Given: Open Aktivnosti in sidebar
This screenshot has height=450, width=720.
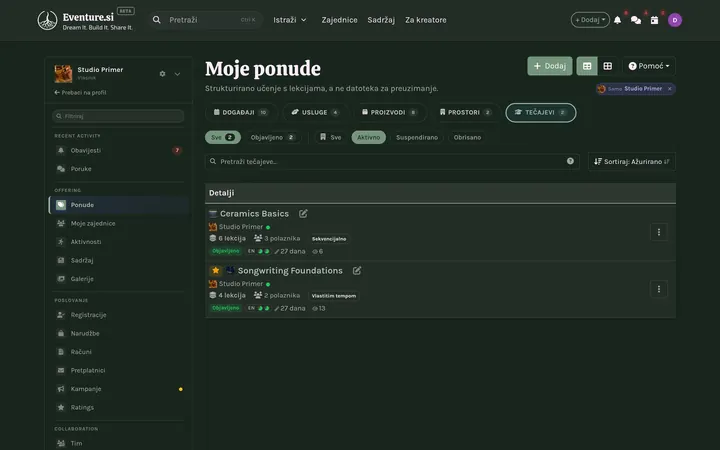Looking at the screenshot, I should pos(118,242).
